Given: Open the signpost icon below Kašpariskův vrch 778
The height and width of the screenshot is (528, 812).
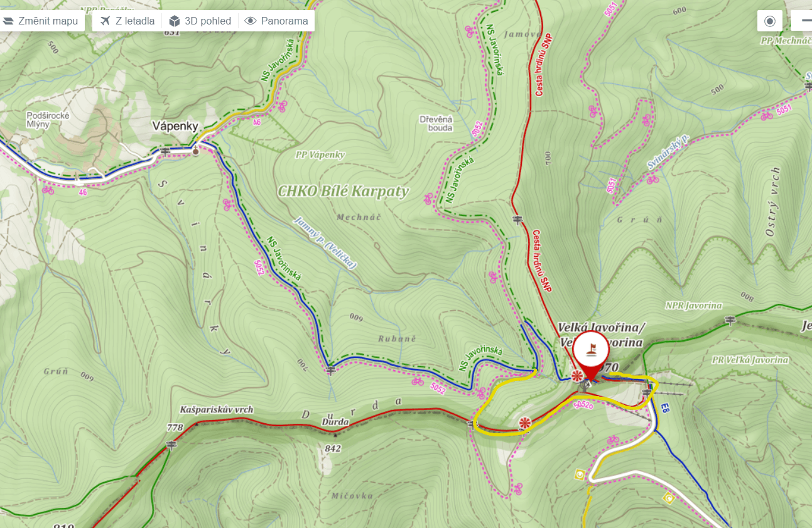Looking at the screenshot, I should tap(171, 445).
